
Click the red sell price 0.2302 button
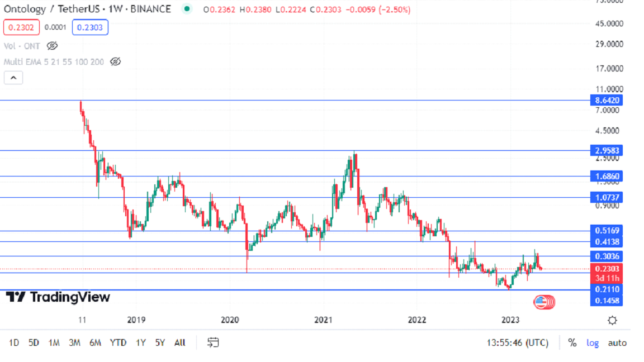click(21, 27)
